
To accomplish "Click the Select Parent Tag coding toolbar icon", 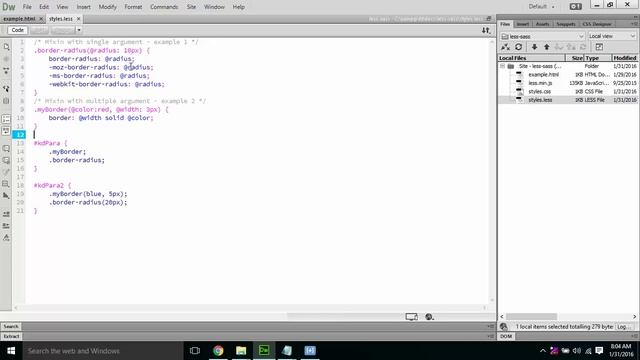I will pyautogui.click(x=6, y=89).
